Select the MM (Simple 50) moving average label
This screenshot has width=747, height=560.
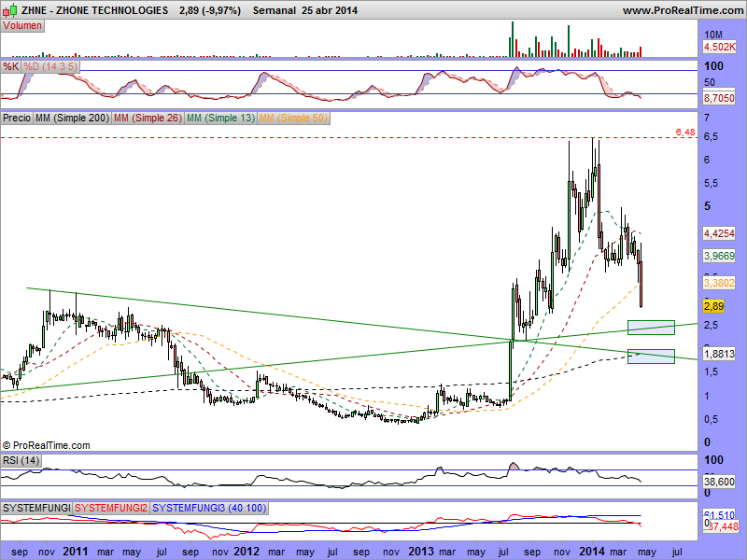point(293,118)
